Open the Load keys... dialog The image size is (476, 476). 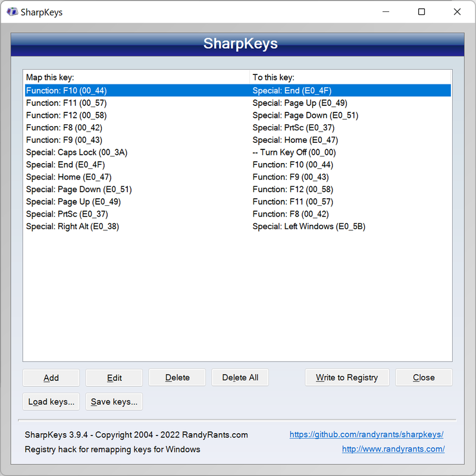pos(51,402)
